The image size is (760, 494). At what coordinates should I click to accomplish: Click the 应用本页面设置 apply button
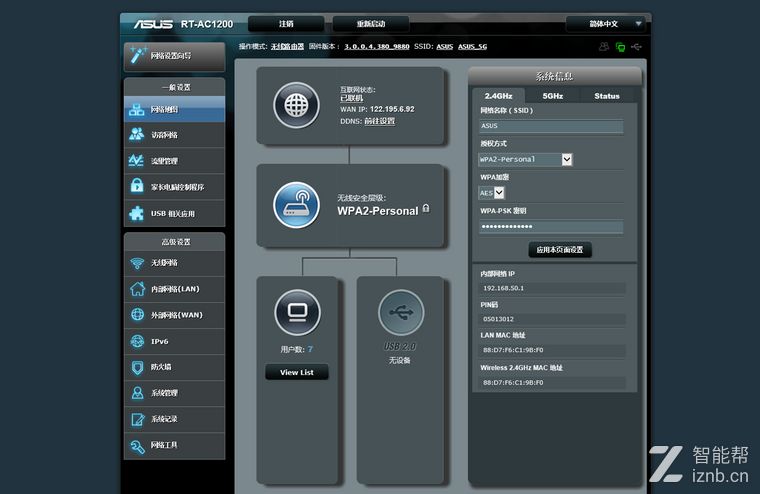560,249
